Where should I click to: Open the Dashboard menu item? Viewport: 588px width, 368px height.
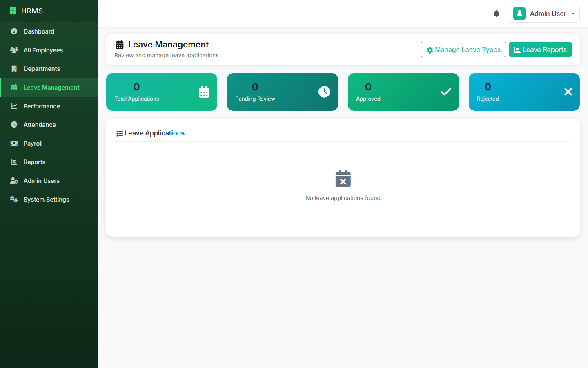pyautogui.click(x=49, y=31)
